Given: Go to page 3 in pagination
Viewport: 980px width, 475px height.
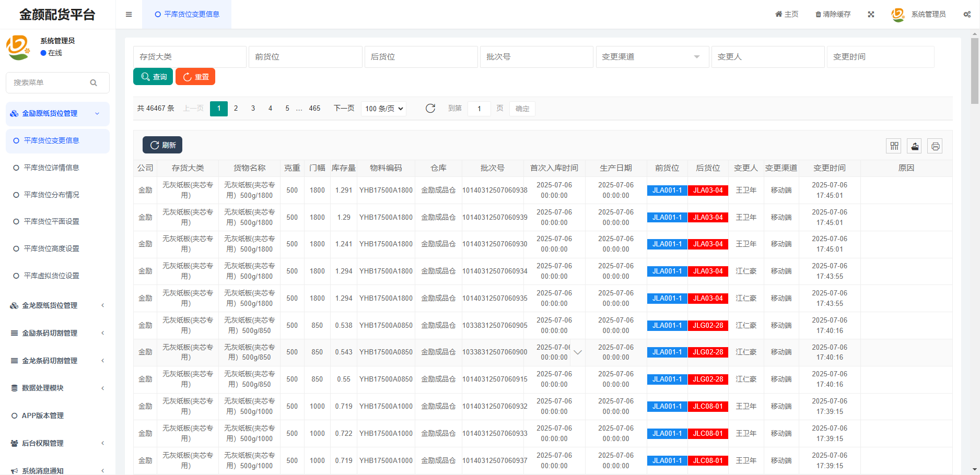Looking at the screenshot, I should point(253,109).
